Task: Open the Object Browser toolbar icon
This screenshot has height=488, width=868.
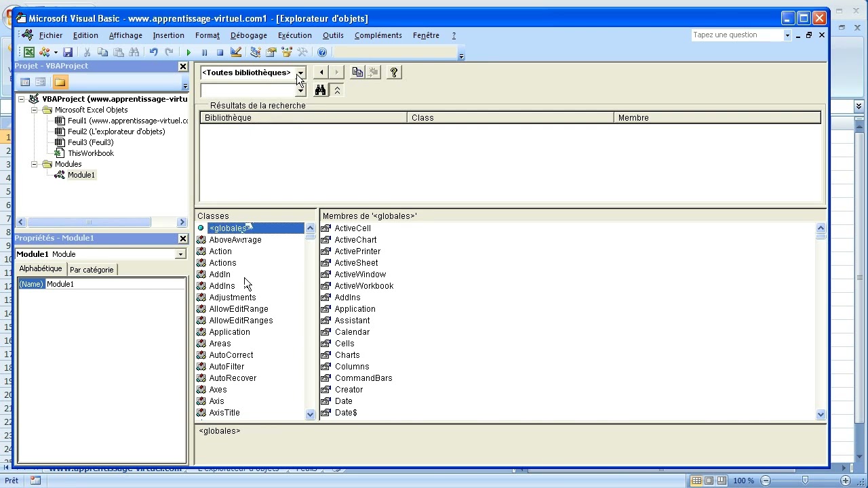Action: click(287, 52)
